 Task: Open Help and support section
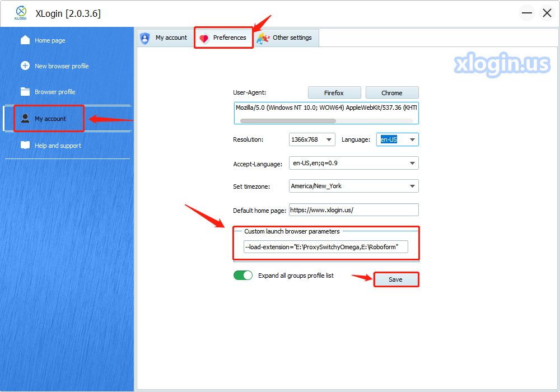click(58, 145)
